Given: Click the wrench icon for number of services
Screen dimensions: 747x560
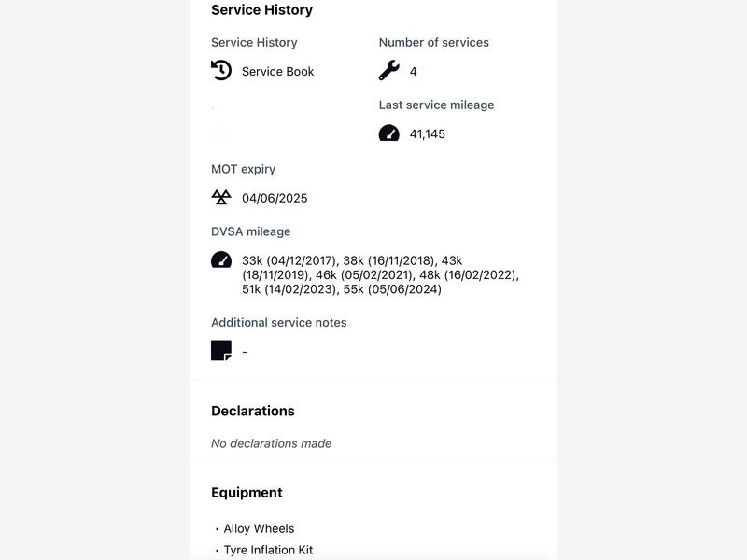Looking at the screenshot, I should [x=389, y=71].
